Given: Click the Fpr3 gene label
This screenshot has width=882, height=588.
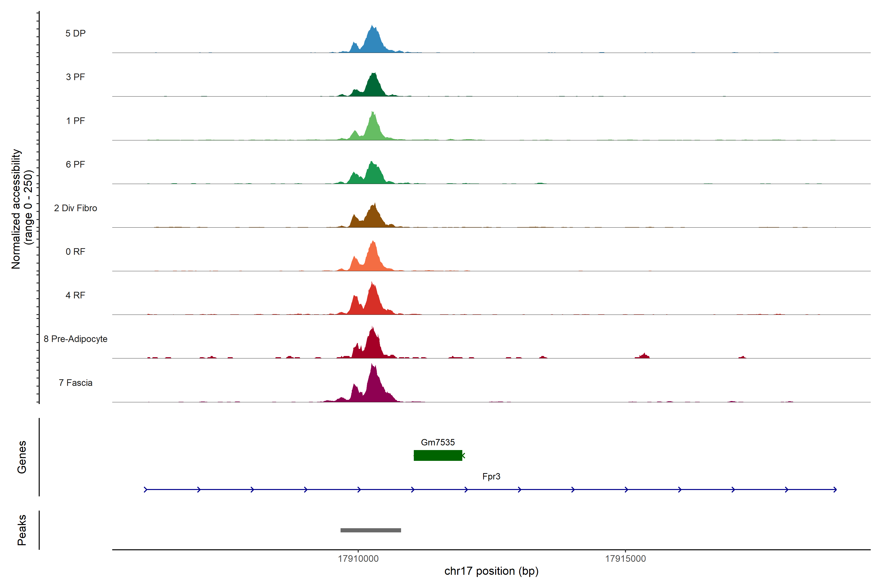Looking at the screenshot, I should click(x=491, y=476).
